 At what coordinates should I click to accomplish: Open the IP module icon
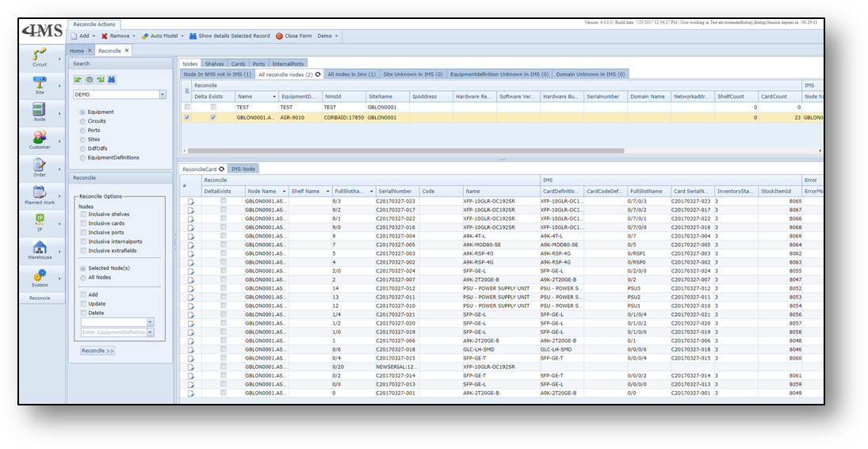click(x=39, y=220)
